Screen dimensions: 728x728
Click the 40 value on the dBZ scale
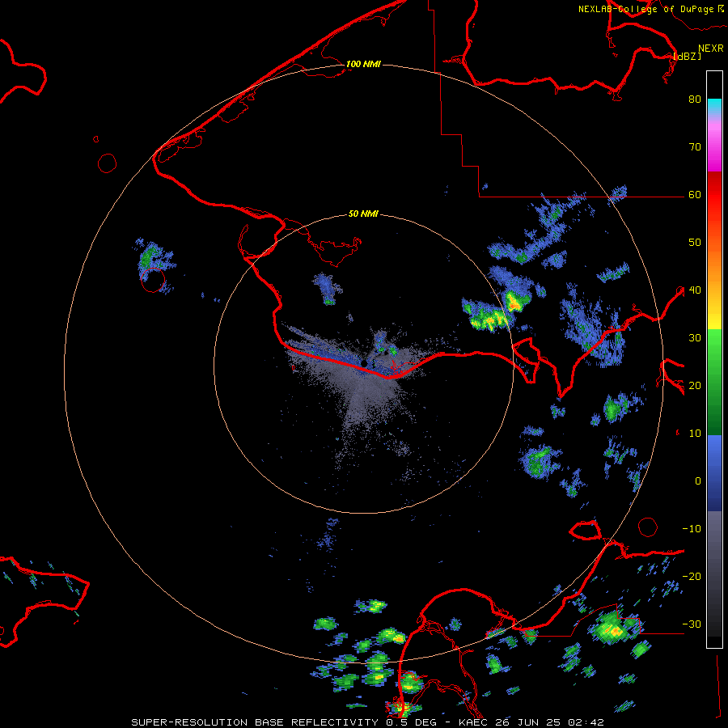[695, 290]
